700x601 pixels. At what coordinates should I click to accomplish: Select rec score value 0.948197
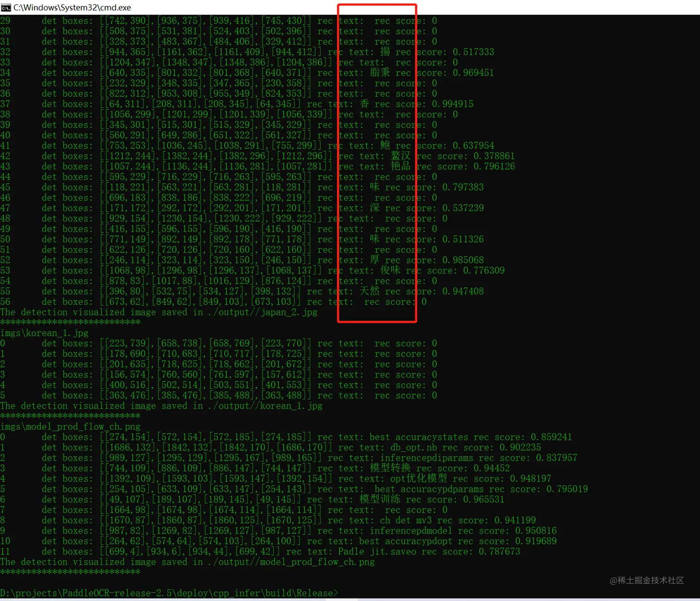tap(531, 478)
